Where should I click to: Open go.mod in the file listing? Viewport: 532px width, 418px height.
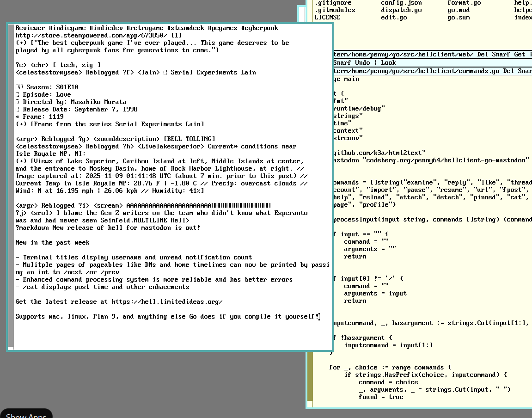(x=459, y=10)
